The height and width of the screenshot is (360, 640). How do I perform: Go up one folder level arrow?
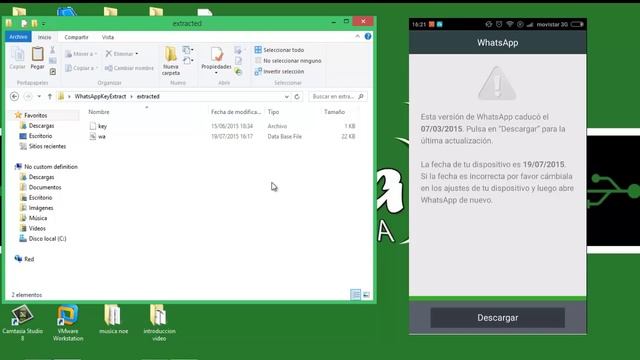tap(50, 97)
